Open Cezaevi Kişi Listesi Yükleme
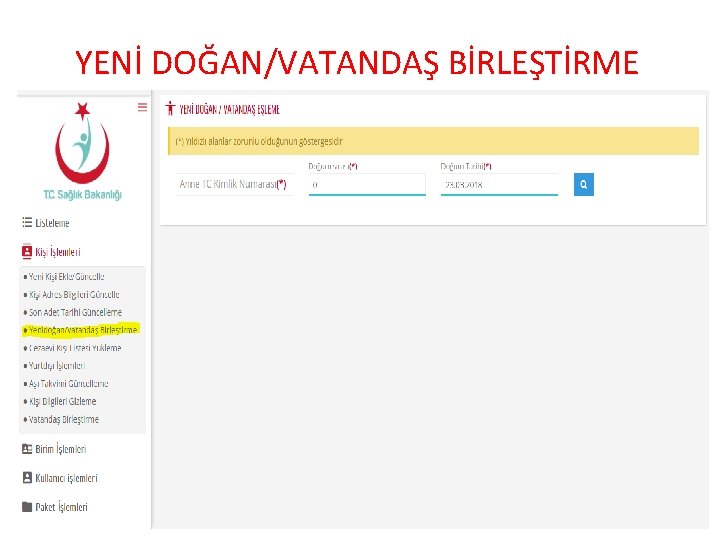 [75, 348]
